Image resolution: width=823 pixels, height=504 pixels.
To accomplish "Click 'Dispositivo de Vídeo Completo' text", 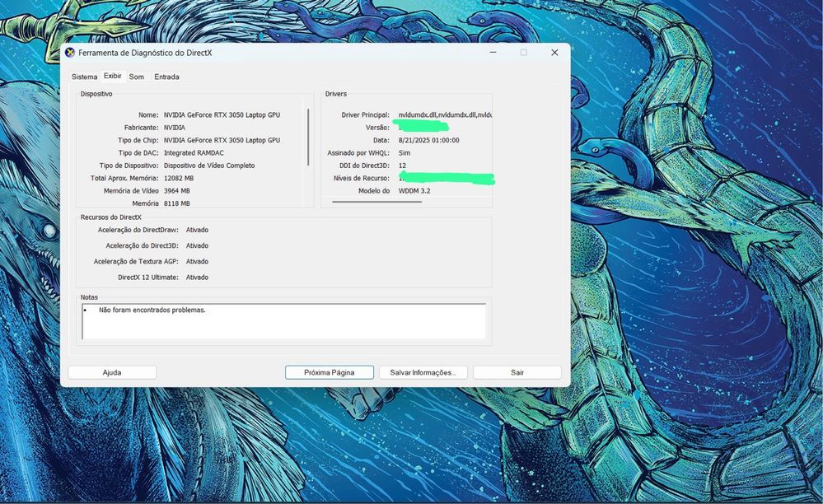I will pyautogui.click(x=209, y=166).
